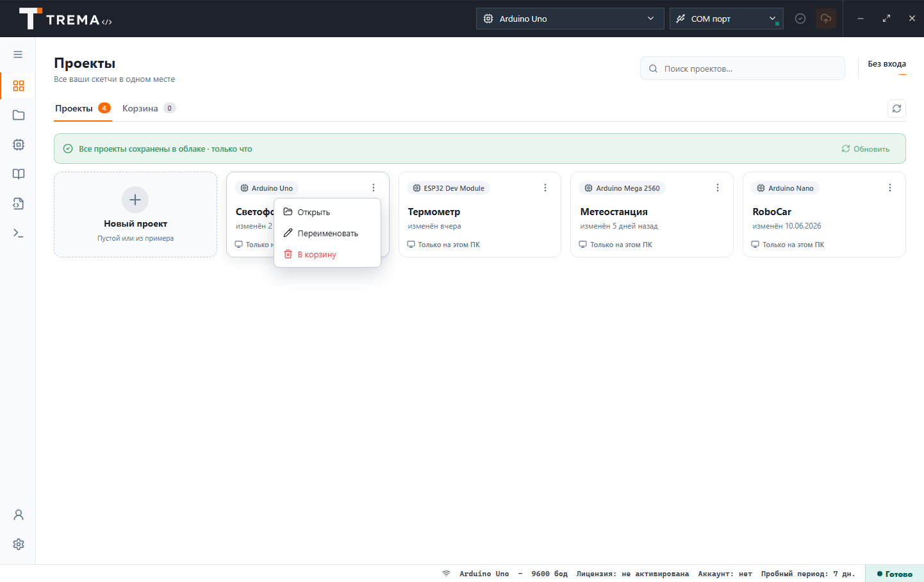Click 'Все ваши скетчи в одном месте' subtitle
This screenshot has width=924, height=582.
pyautogui.click(x=114, y=79)
